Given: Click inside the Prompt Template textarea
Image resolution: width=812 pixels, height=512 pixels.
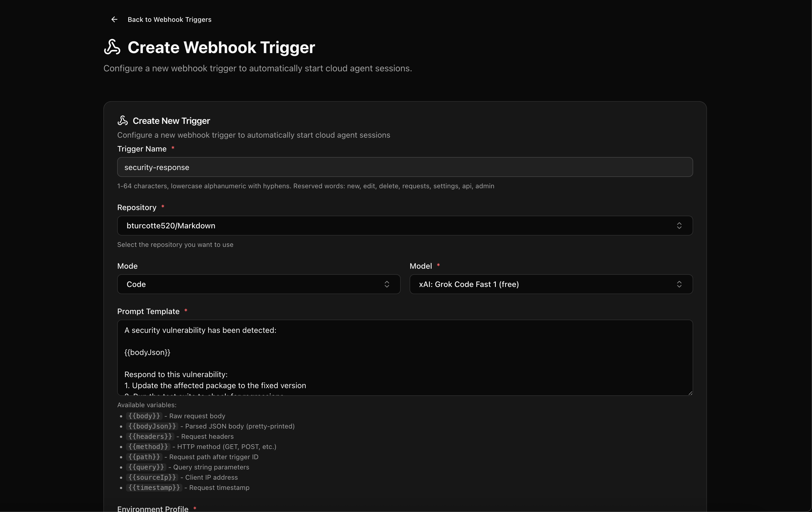Looking at the screenshot, I should pos(405,358).
